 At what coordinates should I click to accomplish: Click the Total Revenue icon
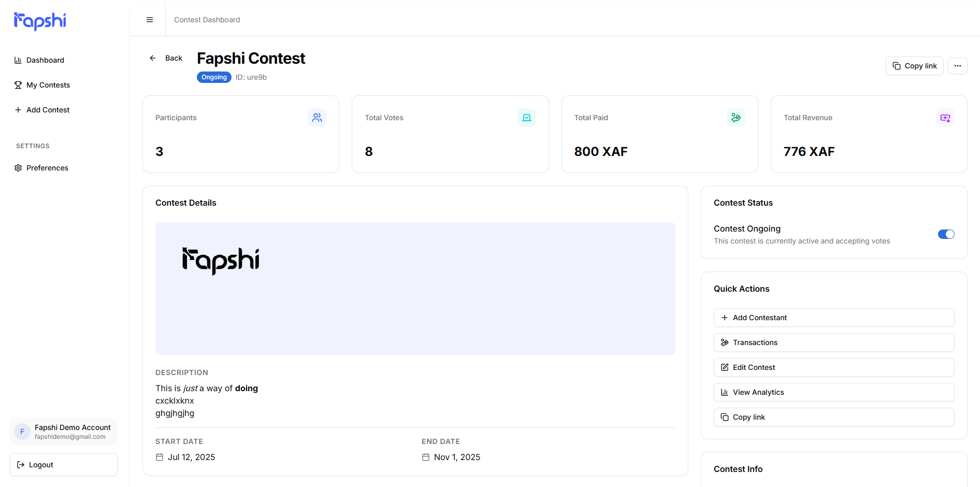pyautogui.click(x=945, y=118)
